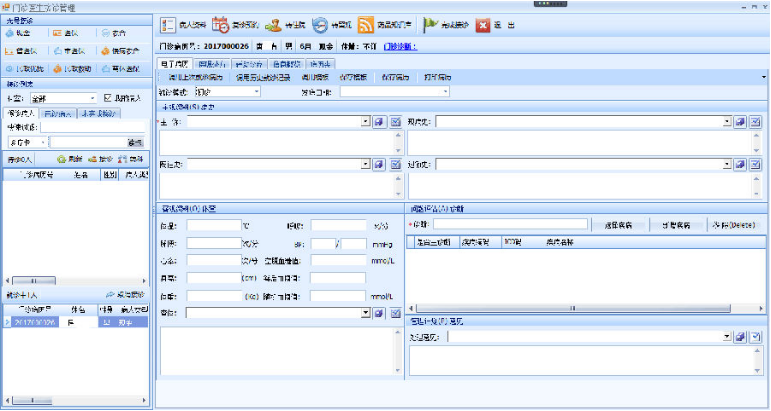The width and height of the screenshot is (771, 411).
Task: Toggle the 'my patients' checkbox beside department dropdown
Action: tap(109, 98)
